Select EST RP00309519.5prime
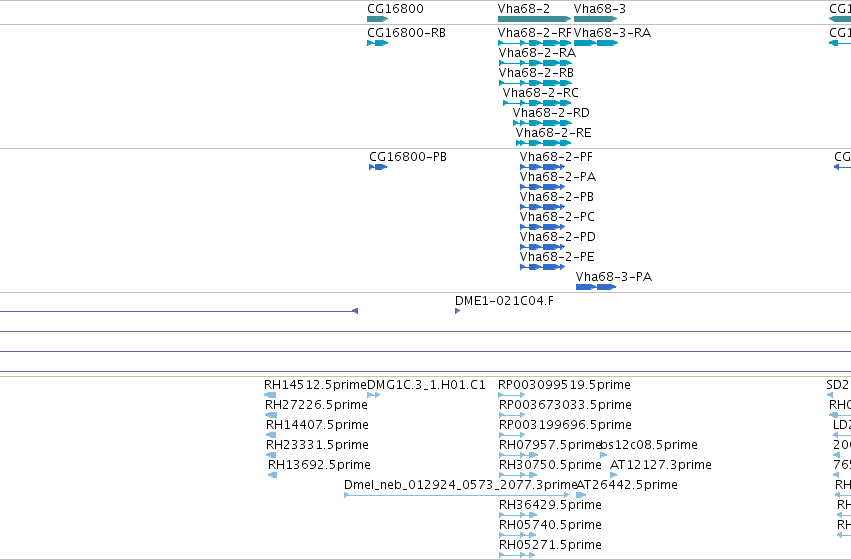The height and width of the screenshot is (560, 851). tap(512, 395)
